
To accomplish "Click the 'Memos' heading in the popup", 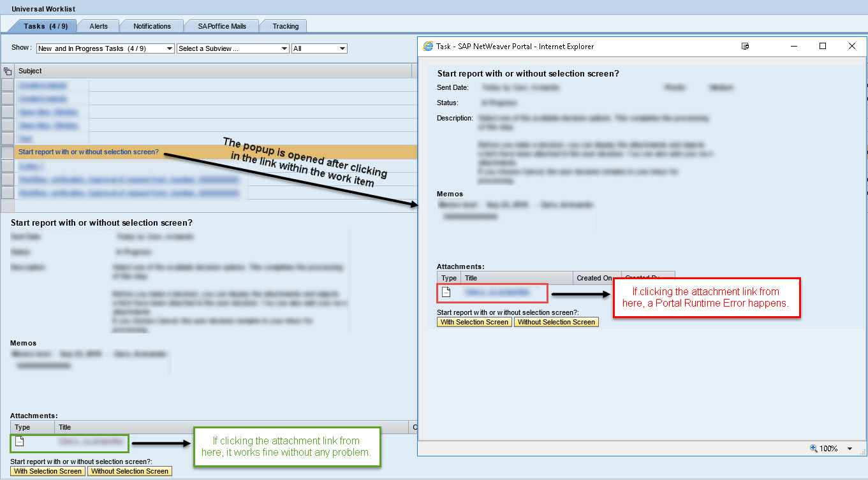I will coord(450,194).
